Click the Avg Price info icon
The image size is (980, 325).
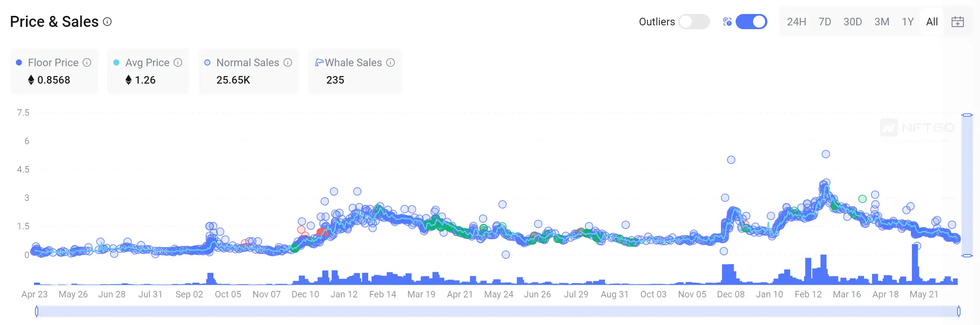pos(177,62)
